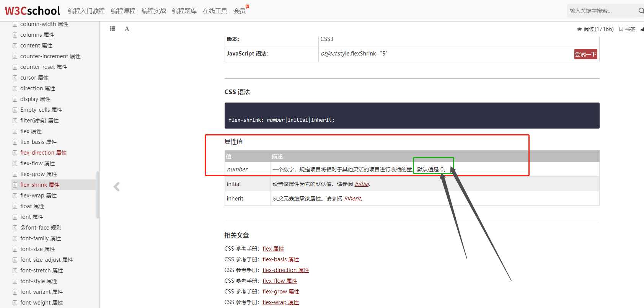This screenshot has width=644, height=308.
Task: Select flex-direction 属性 in sidebar
Action: click(44, 153)
